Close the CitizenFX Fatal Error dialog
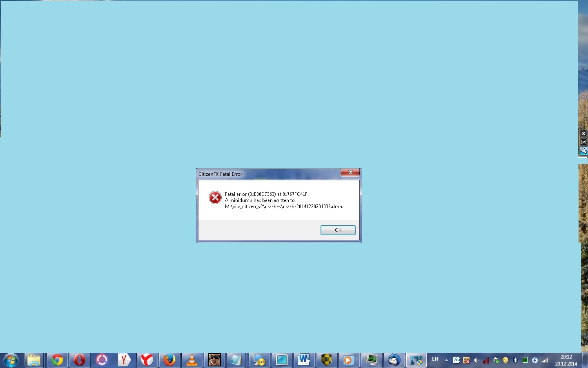This screenshot has width=588, height=368. [x=350, y=173]
